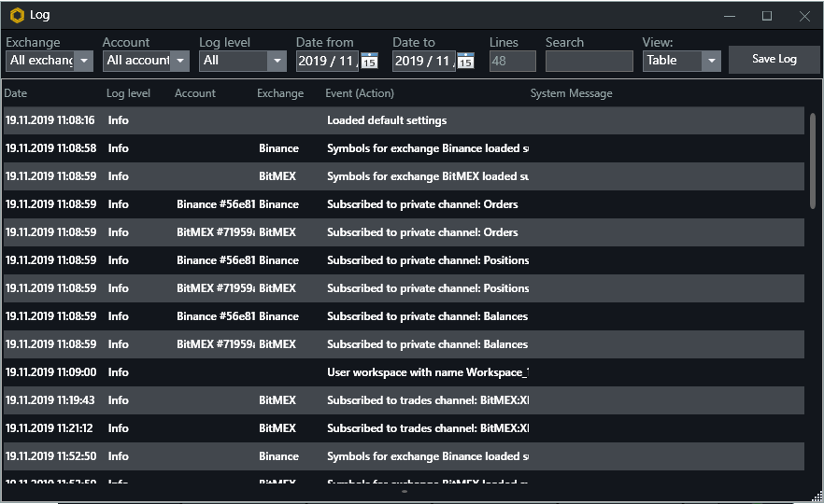Sort by the System Message column header
The image size is (824, 504).
(571, 93)
